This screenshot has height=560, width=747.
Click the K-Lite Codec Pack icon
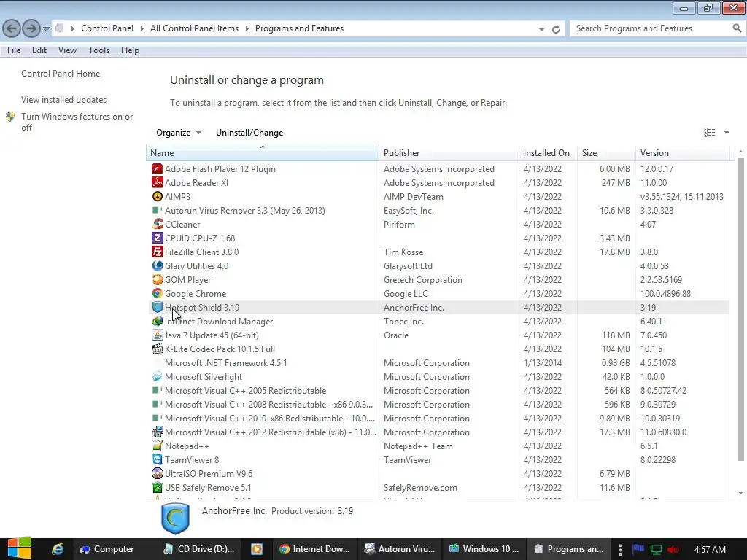[x=157, y=349]
